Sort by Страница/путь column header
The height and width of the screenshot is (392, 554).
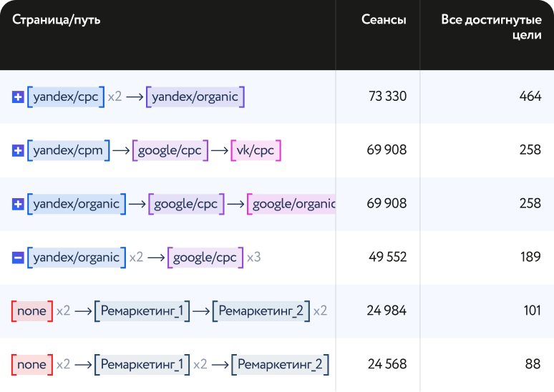(x=57, y=20)
